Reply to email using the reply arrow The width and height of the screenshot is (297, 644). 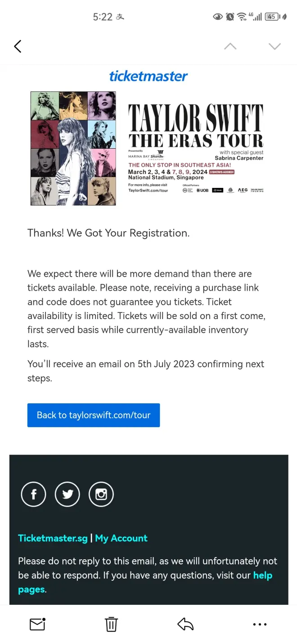[x=185, y=624]
